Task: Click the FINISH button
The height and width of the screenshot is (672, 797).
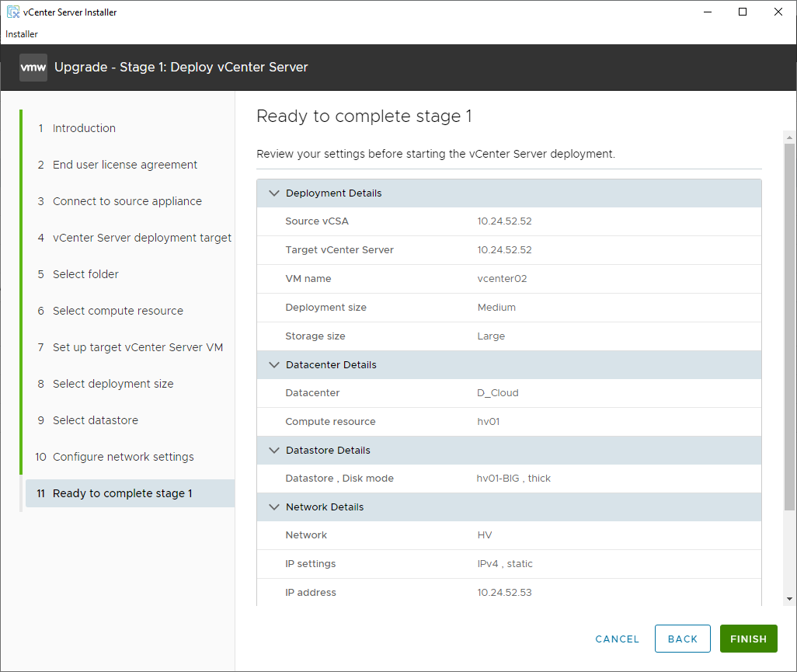Action: (x=748, y=639)
